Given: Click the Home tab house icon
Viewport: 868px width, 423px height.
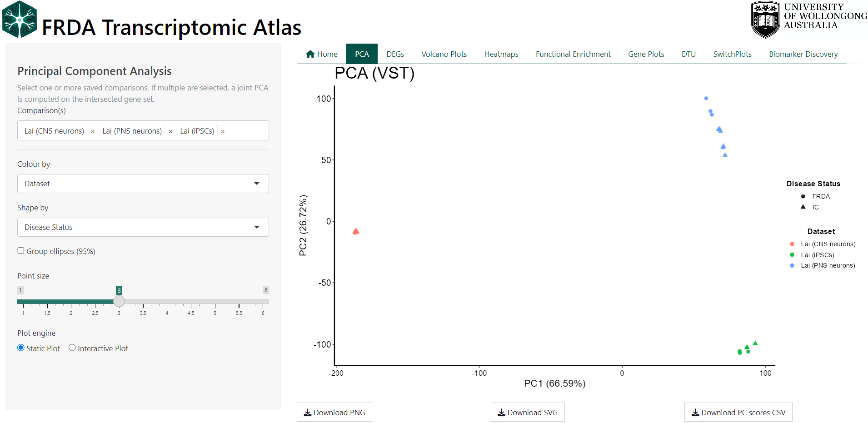Looking at the screenshot, I should pos(310,54).
